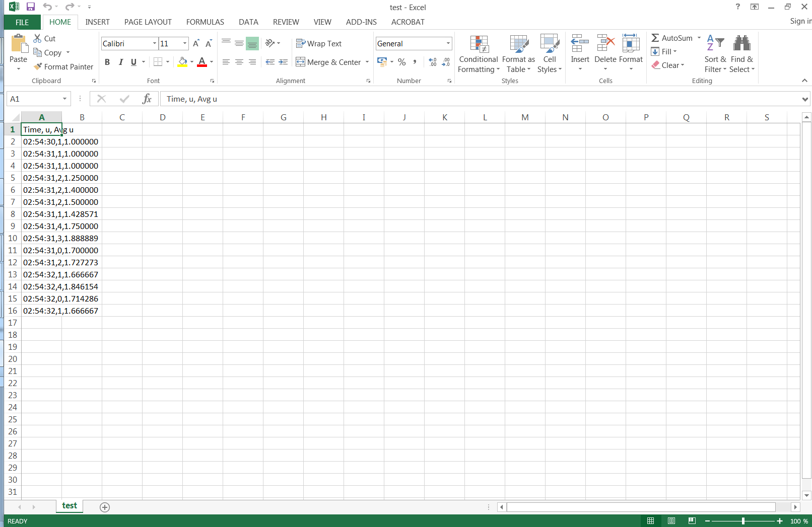Viewport: 812px width, 527px height.
Task: Click the zoom slider handle
Action: [x=743, y=521]
